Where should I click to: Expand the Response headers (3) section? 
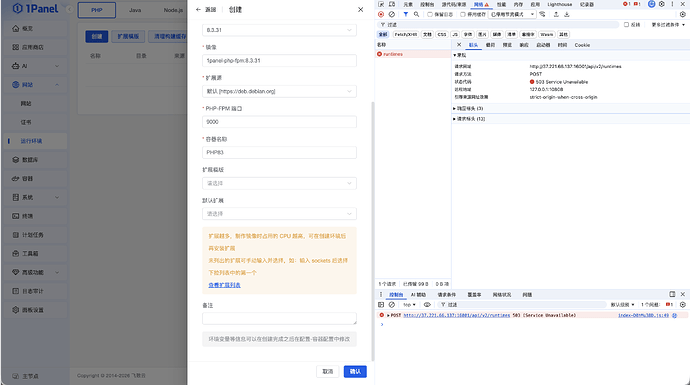[468, 108]
